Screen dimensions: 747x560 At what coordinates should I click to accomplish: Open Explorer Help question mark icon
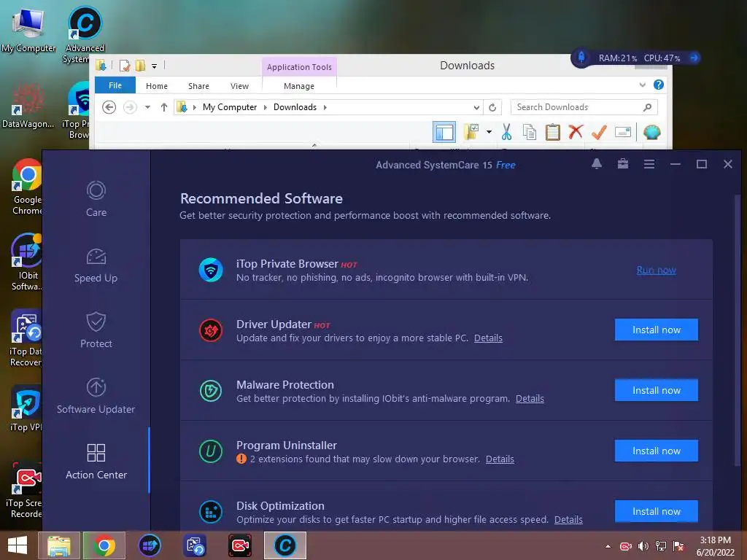[659, 85]
